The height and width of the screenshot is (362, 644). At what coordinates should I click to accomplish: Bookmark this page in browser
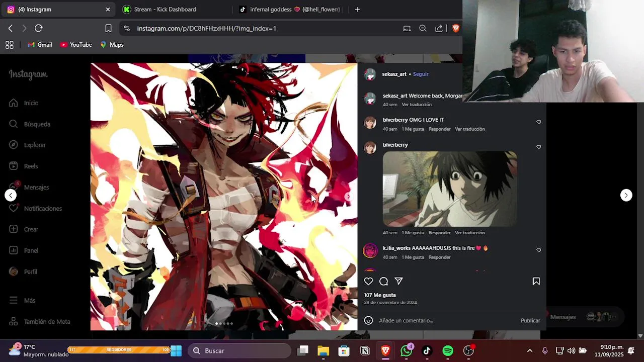(108, 28)
